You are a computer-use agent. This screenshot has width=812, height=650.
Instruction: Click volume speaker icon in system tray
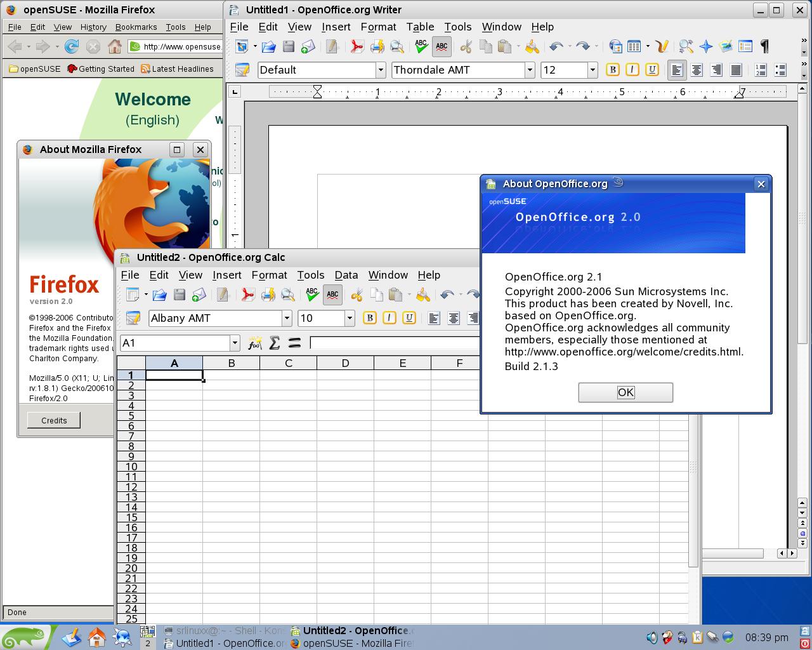click(x=652, y=637)
